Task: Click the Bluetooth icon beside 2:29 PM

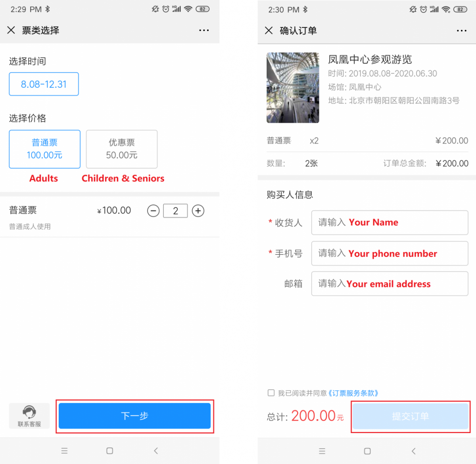Action: click(48, 9)
